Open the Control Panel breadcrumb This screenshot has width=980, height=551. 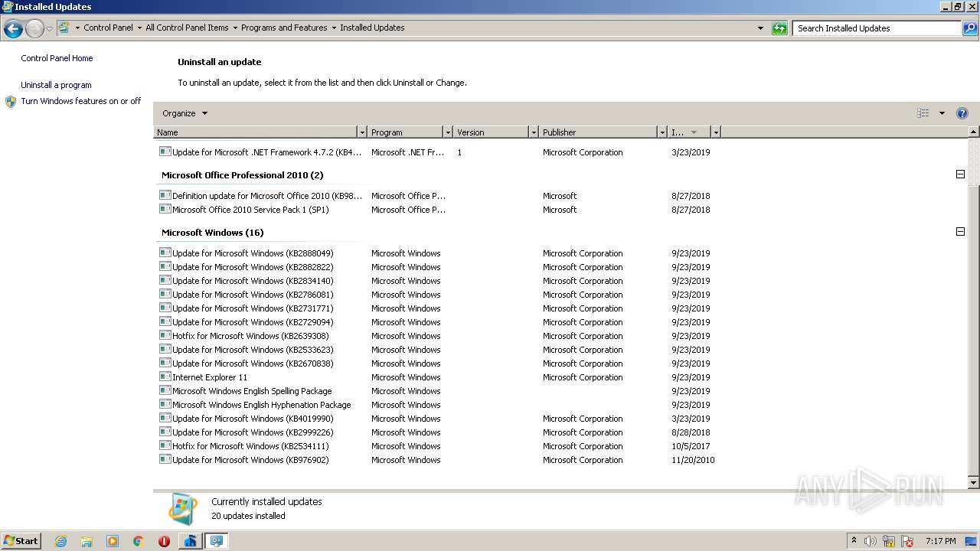point(108,28)
